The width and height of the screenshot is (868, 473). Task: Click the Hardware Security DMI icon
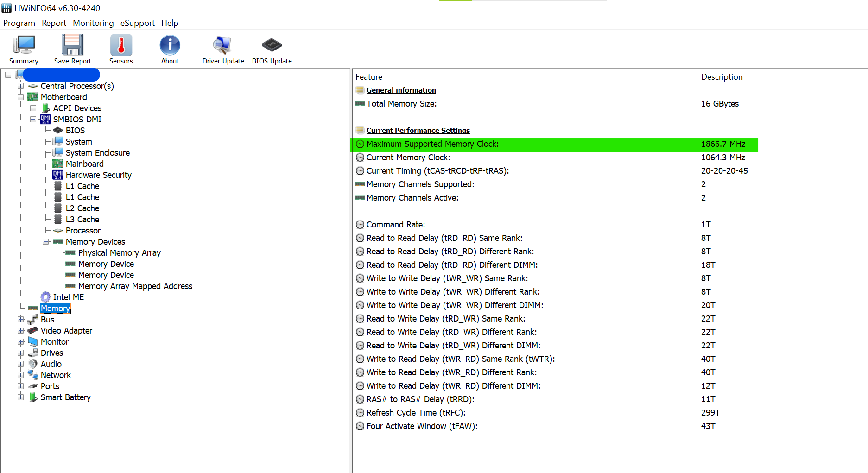click(58, 175)
